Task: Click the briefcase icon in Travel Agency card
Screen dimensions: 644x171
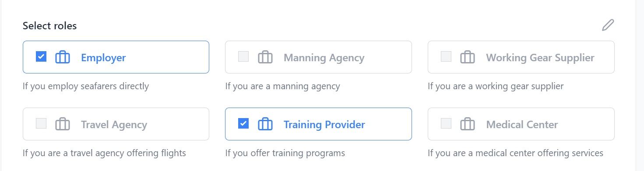Action: coord(63,124)
